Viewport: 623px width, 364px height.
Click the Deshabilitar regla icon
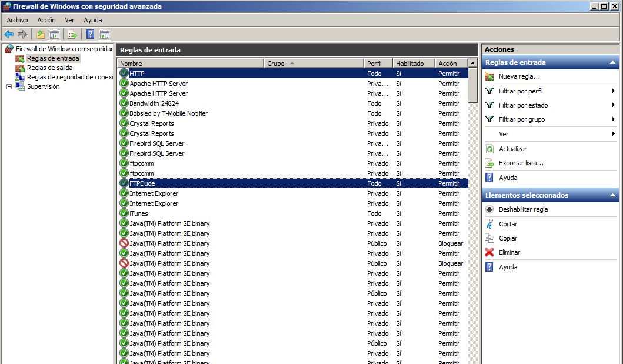[x=489, y=209]
